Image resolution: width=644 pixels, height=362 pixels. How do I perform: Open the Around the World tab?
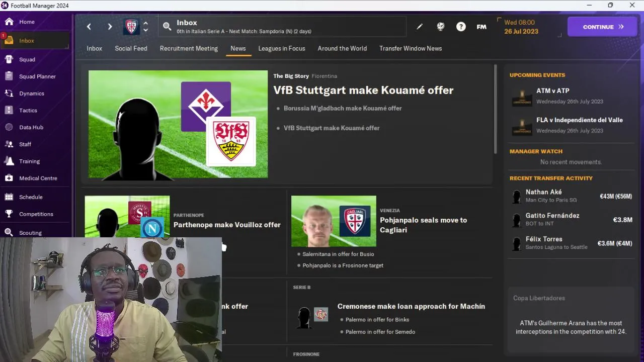(342, 48)
